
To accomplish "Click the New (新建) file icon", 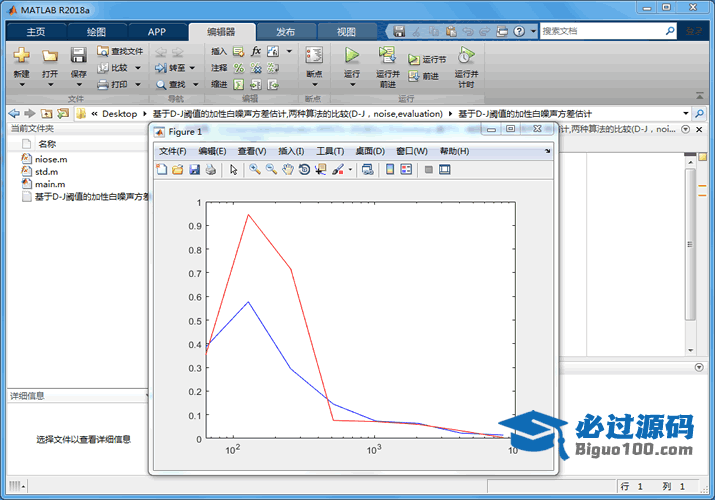I will 21,56.
